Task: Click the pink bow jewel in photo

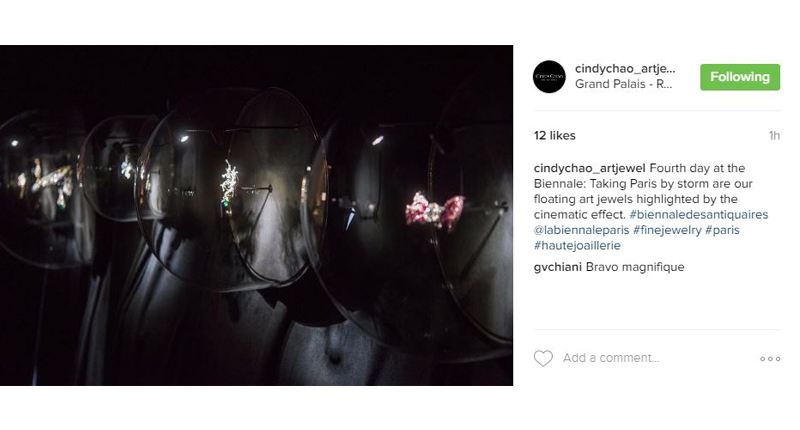Action: [434, 211]
